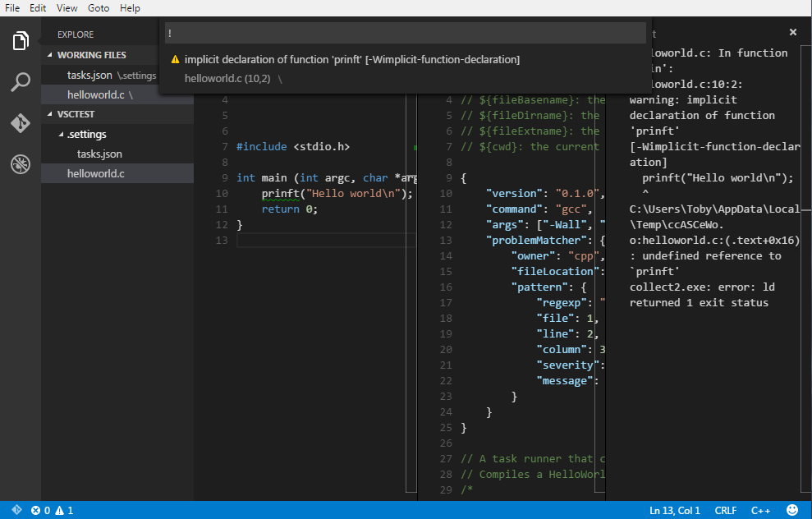Click the "severity" key

tap(567, 365)
